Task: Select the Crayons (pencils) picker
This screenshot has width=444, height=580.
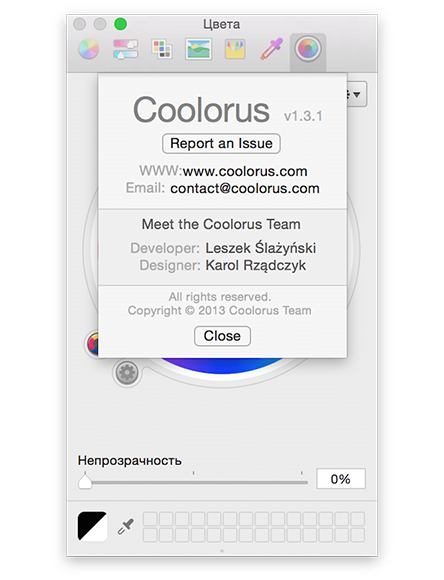Action: coord(235,49)
